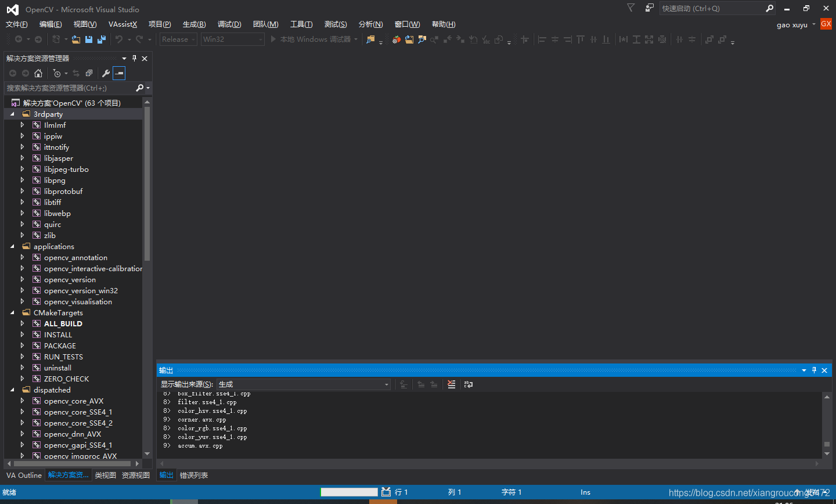Expand the zlib project node
The height and width of the screenshot is (504, 836).
pyautogui.click(x=23, y=235)
